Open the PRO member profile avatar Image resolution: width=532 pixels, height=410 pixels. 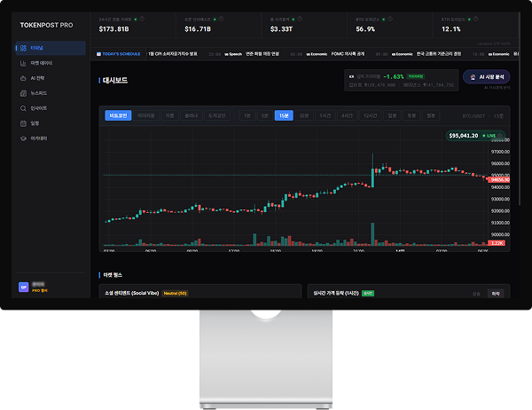(x=22, y=287)
